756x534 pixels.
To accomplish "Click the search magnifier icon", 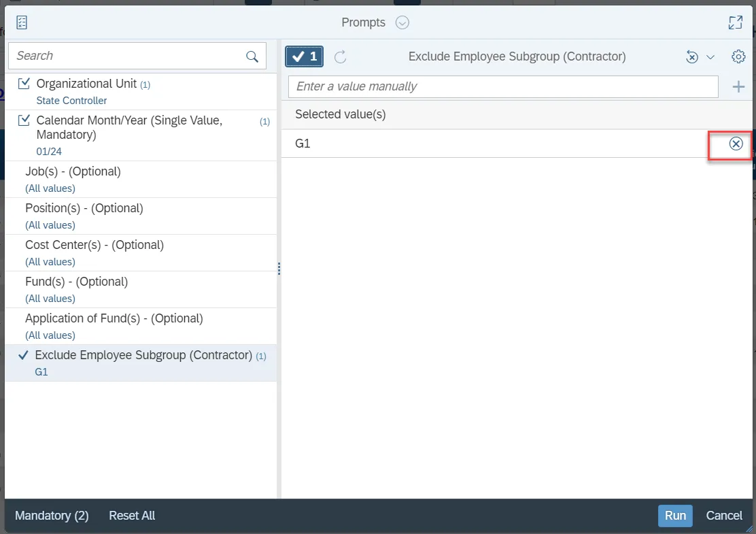I will 252,56.
